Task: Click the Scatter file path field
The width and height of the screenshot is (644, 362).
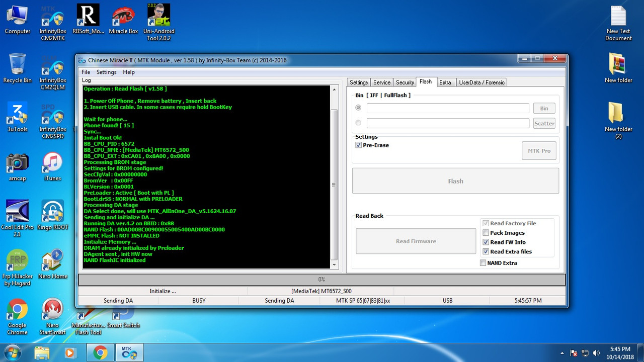Action: tap(448, 123)
